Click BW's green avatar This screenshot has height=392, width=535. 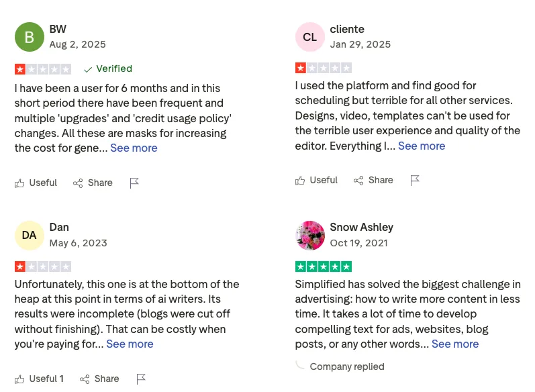[x=29, y=37]
